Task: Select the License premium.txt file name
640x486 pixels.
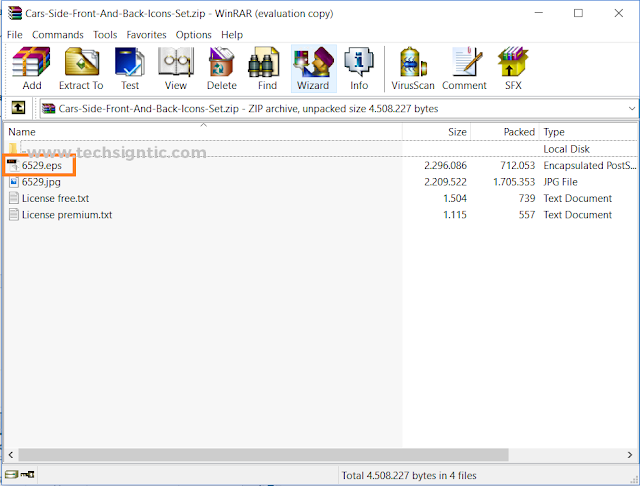Action: (67, 215)
